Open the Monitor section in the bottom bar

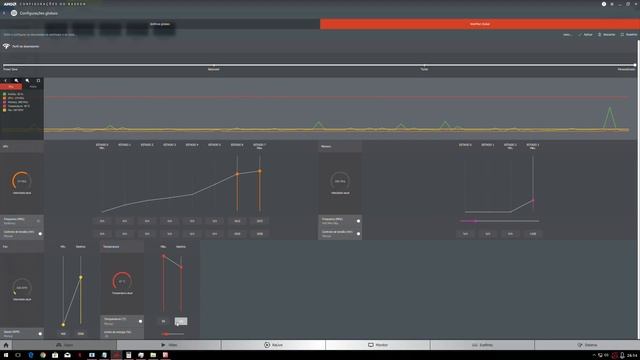378,345
